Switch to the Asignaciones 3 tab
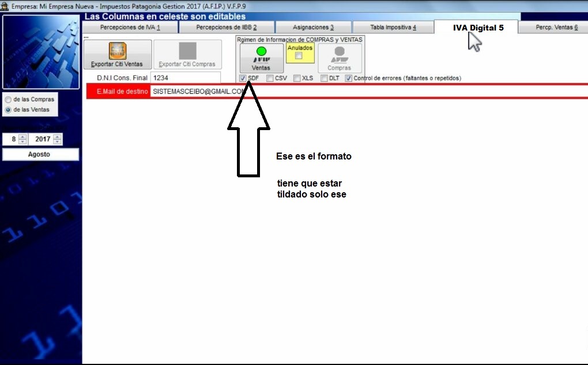 pos(313,27)
